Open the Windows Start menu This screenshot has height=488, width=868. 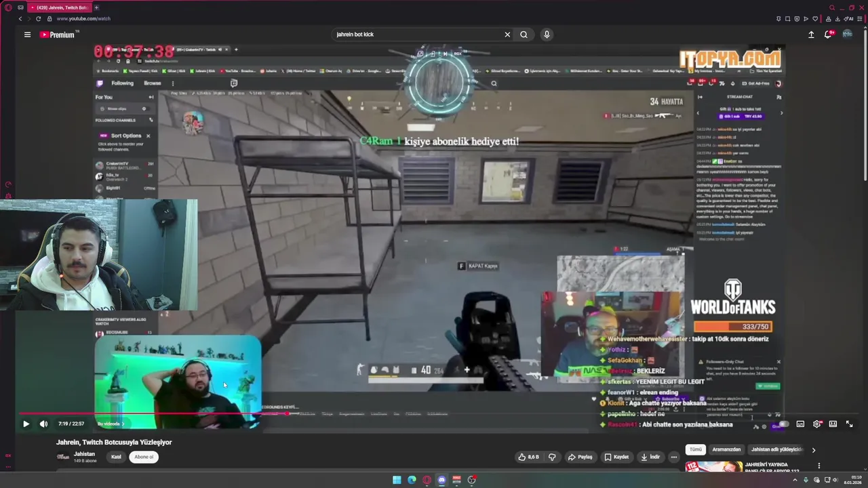[x=397, y=480]
